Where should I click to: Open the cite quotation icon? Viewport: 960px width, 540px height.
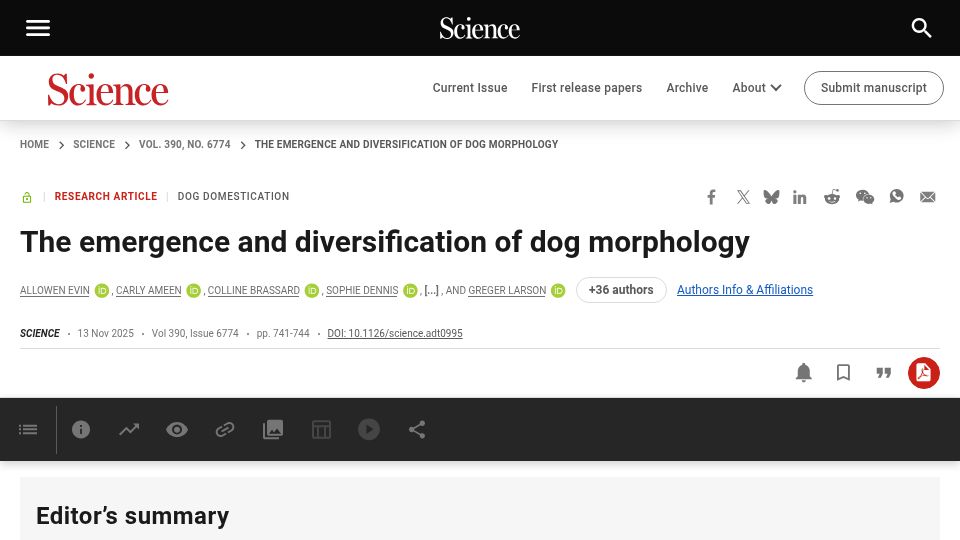click(x=883, y=372)
